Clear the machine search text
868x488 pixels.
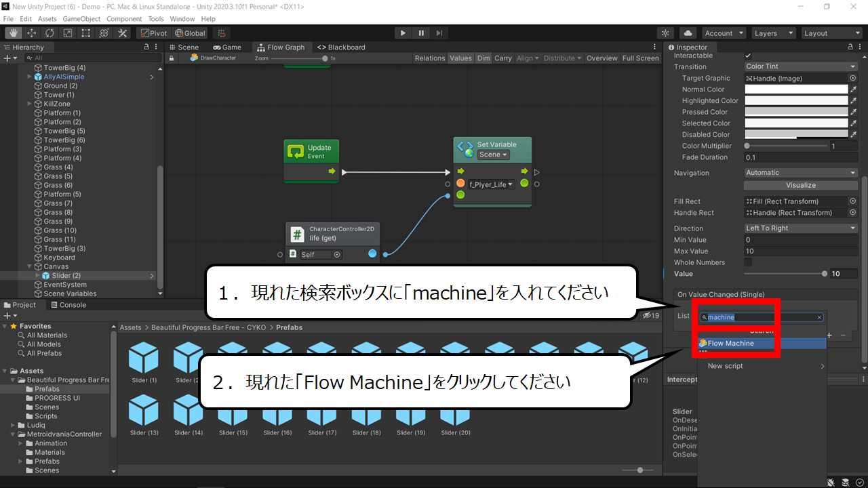(819, 317)
